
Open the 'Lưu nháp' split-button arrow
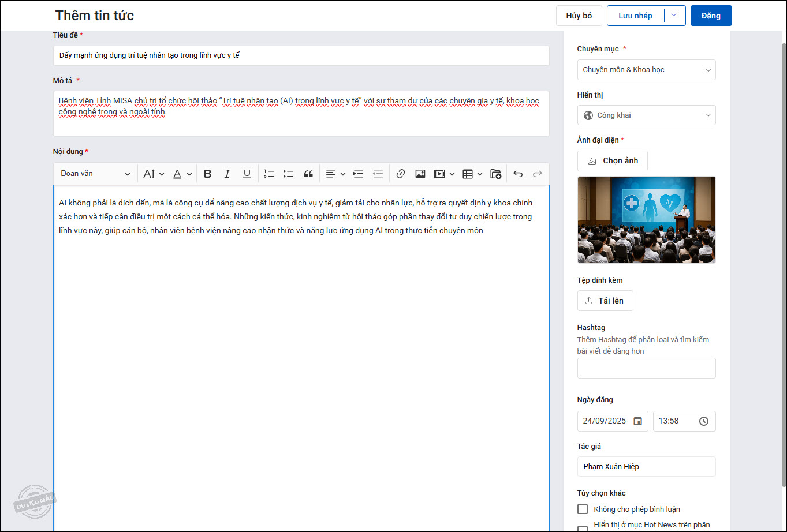[674, 16]
